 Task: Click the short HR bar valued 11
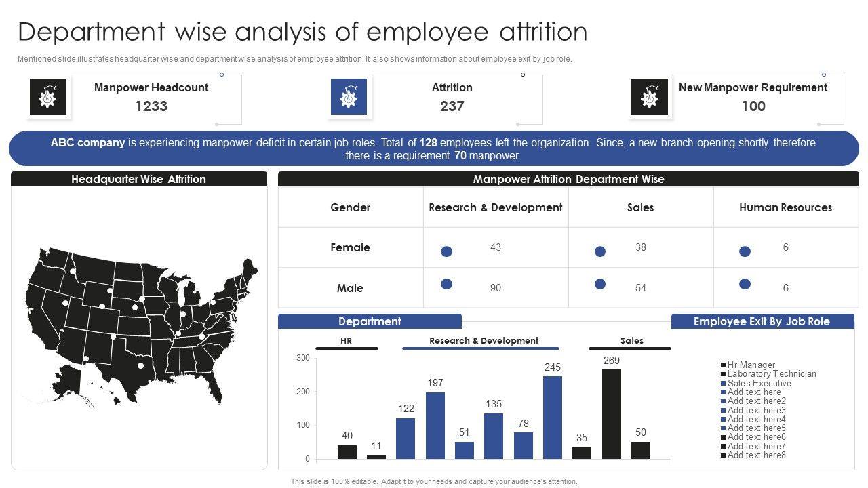click(x=376, y=457)
